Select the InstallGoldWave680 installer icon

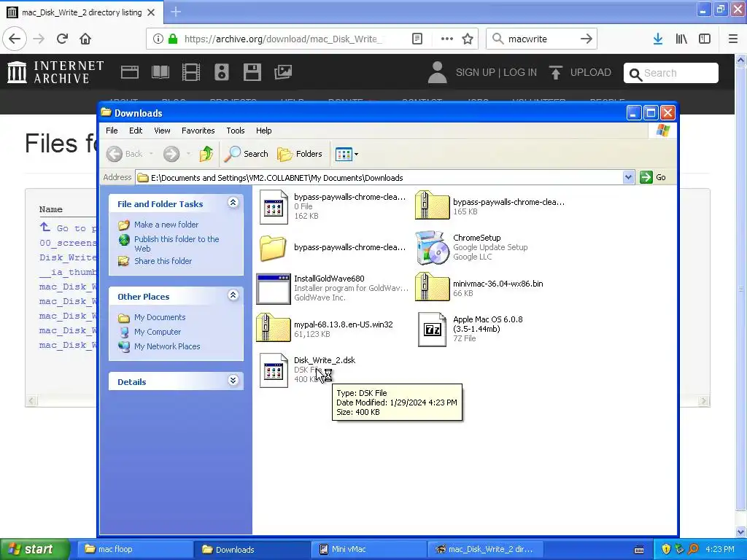click(x=273, y=289)
